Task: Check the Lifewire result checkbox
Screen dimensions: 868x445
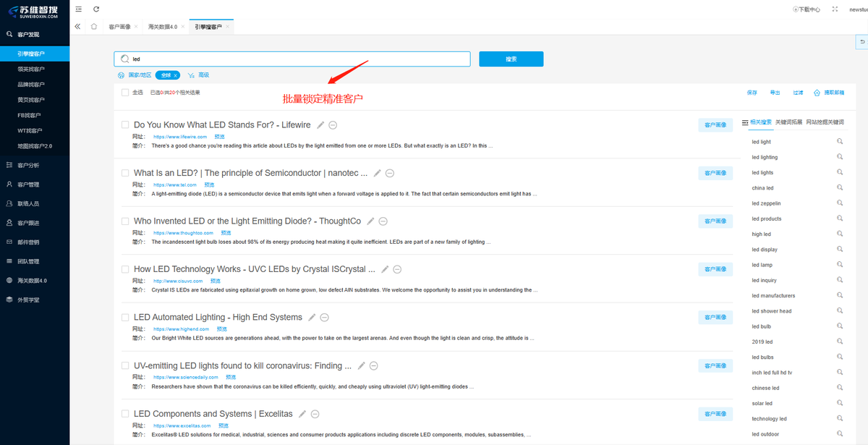Action: 125,125
